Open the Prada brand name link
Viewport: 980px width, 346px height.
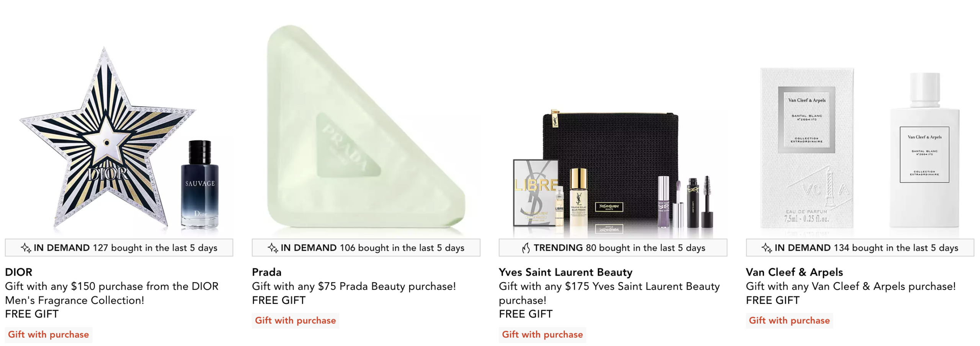266,272
